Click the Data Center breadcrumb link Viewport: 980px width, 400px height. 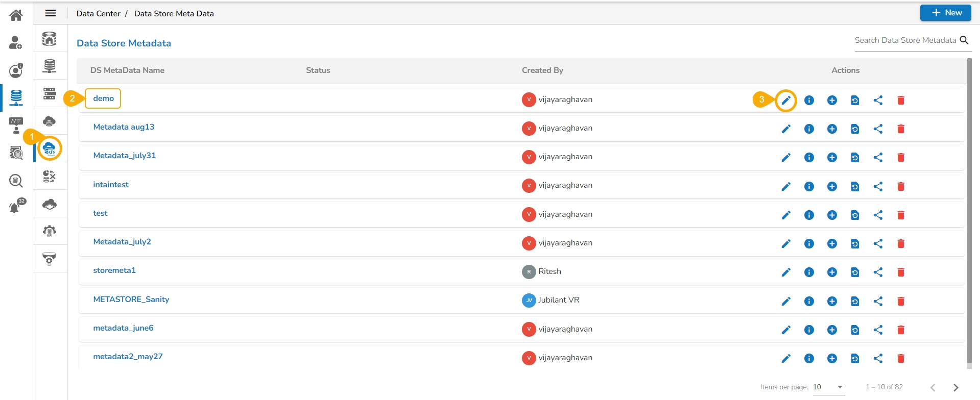(x=98, y=14)
